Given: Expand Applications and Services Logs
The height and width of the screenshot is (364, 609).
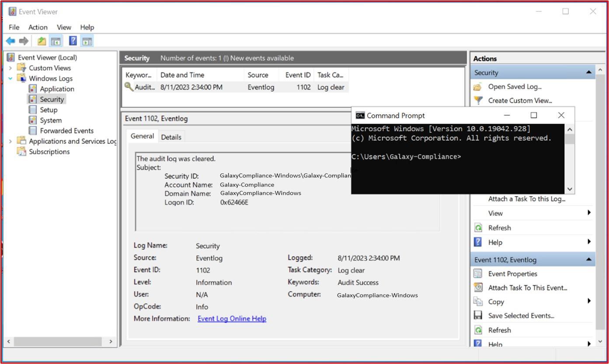Looking at the screenshot, I should coord(10,141).
